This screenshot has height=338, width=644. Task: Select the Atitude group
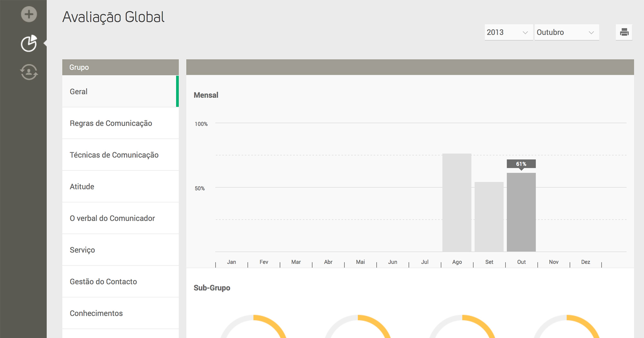point(120,187)
